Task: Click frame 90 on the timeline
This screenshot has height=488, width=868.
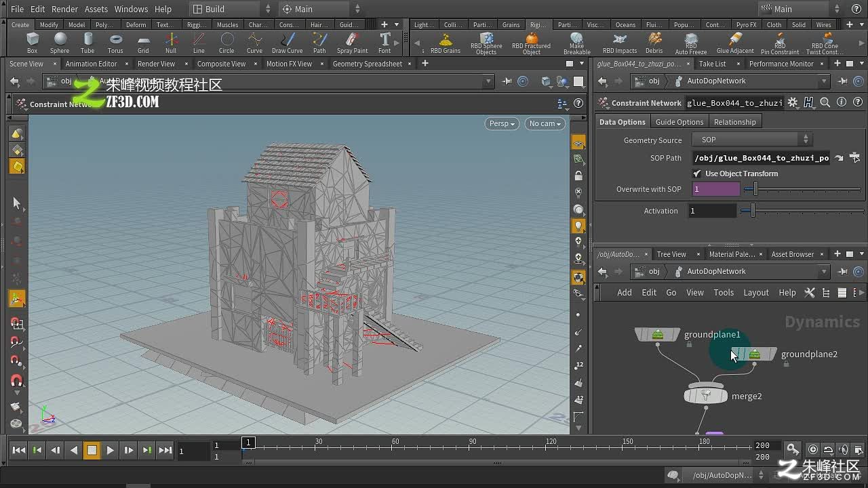Action: click(x=473, y=445)
